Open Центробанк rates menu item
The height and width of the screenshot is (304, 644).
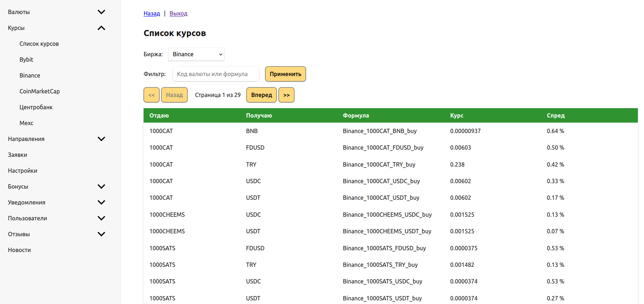click(36, 107)
